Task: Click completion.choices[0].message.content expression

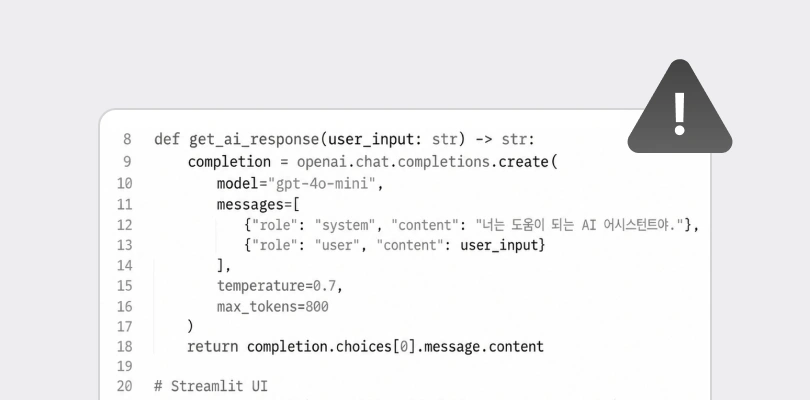Action: click(395, 346)
